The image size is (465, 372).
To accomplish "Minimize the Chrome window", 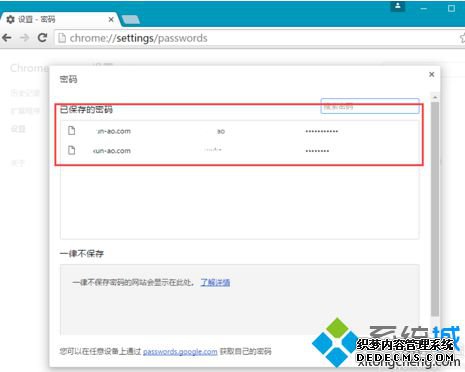I will [x=424, y=8].
